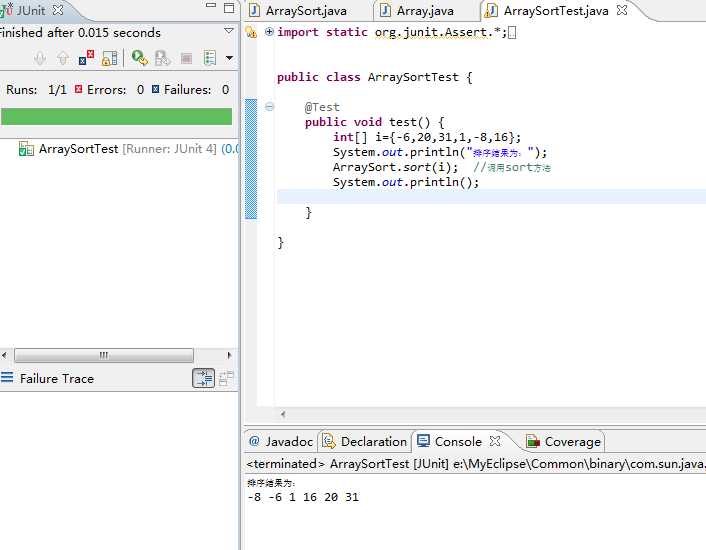Click Rerun Test icon
The image size is (706, 550).
140,58
